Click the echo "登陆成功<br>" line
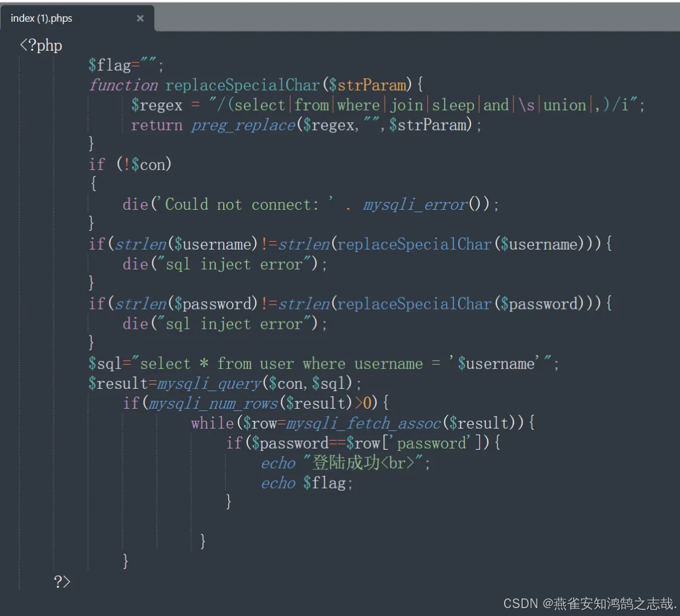This screenshot has height=616, width=680. pyautogui.click(x=345, y=463)
